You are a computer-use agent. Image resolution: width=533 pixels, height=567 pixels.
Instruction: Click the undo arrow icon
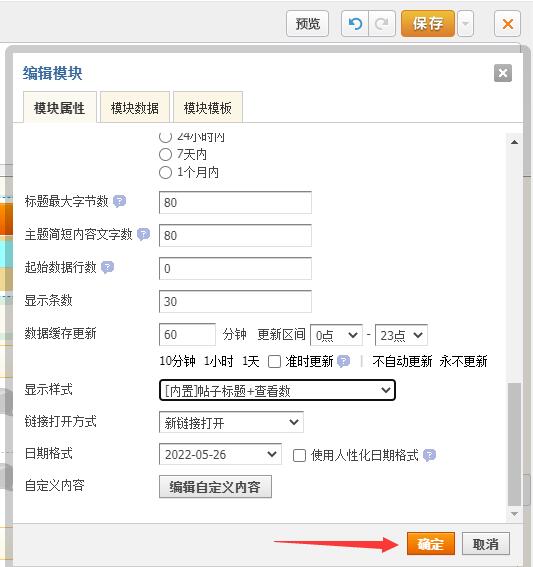tap(355, 24)
